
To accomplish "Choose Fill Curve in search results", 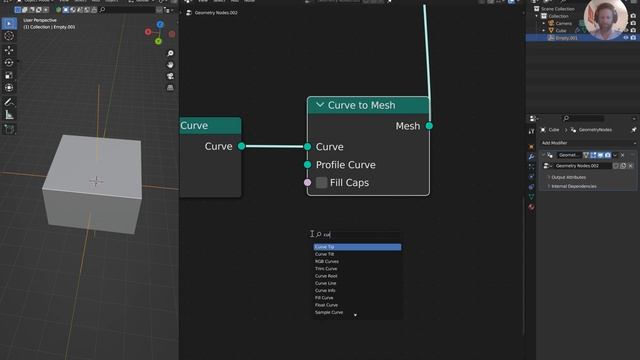I will (x=357, y=298).
